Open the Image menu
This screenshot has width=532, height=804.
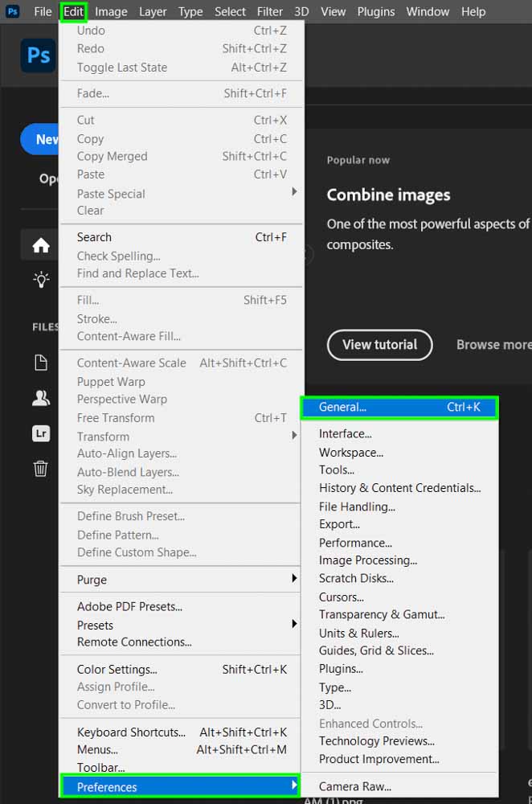[111, 11]
